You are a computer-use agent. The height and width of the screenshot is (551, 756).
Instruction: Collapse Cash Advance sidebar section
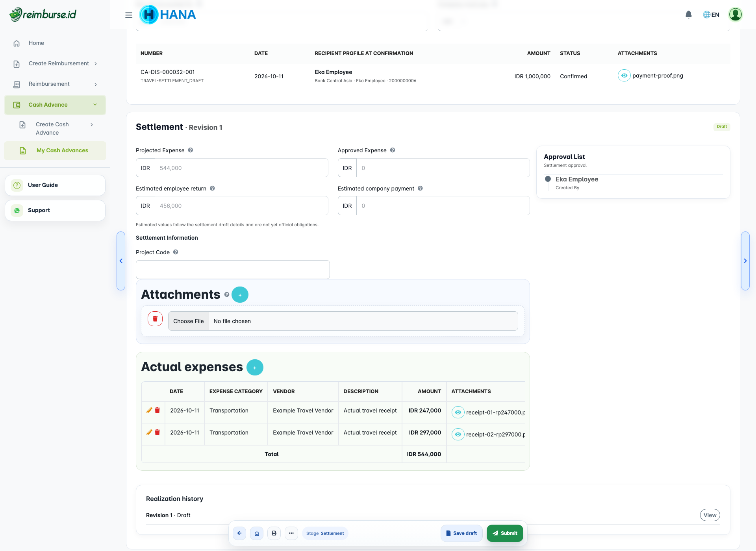click(55, 105)
